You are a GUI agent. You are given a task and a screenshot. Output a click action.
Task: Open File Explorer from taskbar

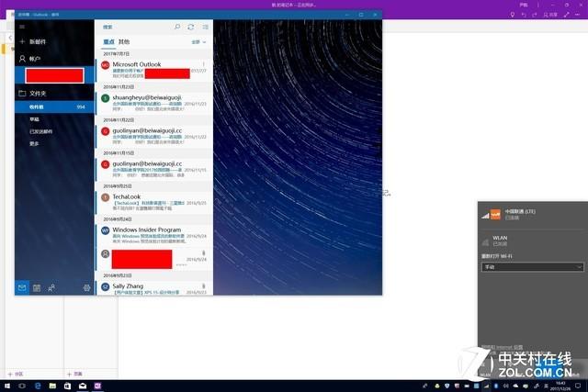[52, 386]
